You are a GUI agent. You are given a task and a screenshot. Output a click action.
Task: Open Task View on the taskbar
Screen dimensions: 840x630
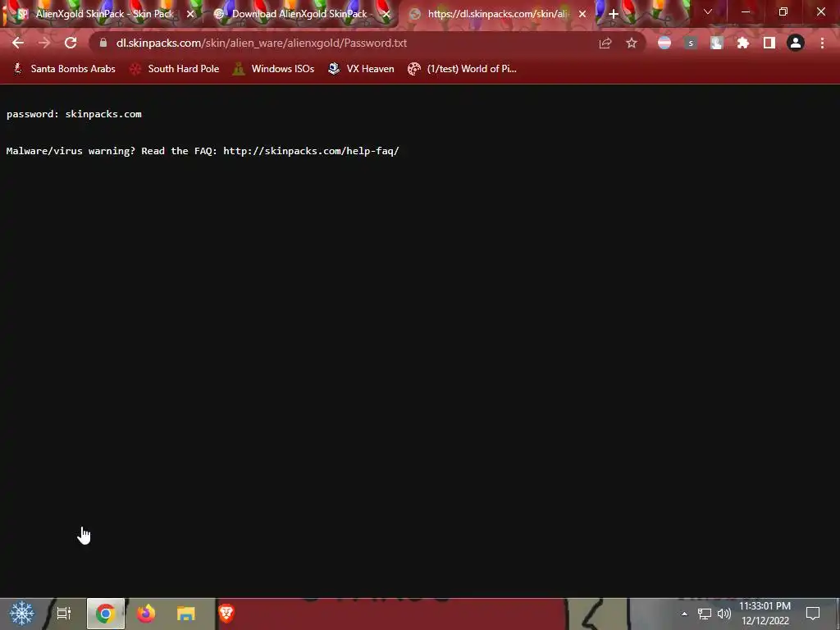pos(64,614)
